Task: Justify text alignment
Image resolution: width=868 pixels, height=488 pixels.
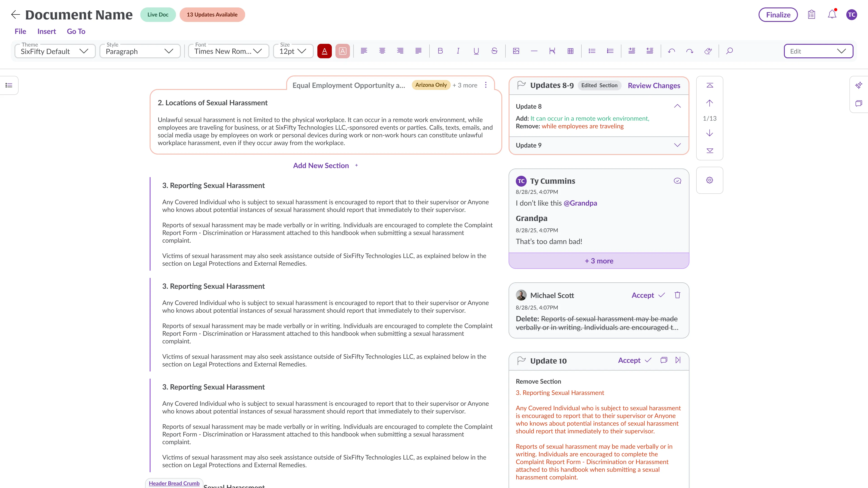Action: click(x=418, y=51)
